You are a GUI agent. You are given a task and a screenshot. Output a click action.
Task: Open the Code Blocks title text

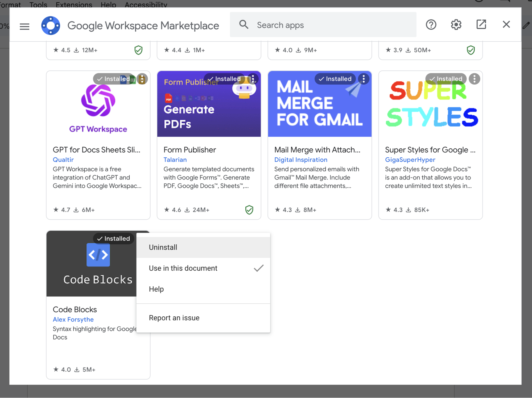coord(75,310)
